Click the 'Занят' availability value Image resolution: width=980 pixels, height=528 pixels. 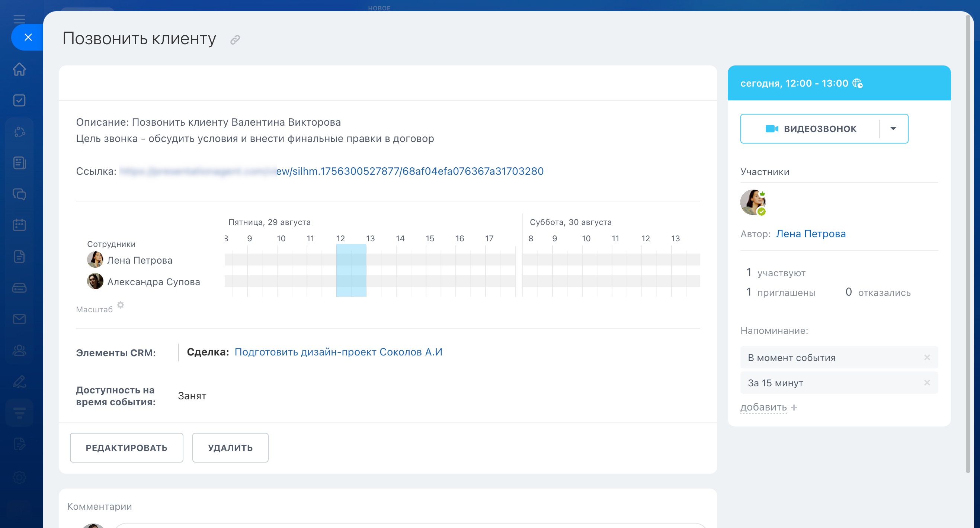point(192,396)
